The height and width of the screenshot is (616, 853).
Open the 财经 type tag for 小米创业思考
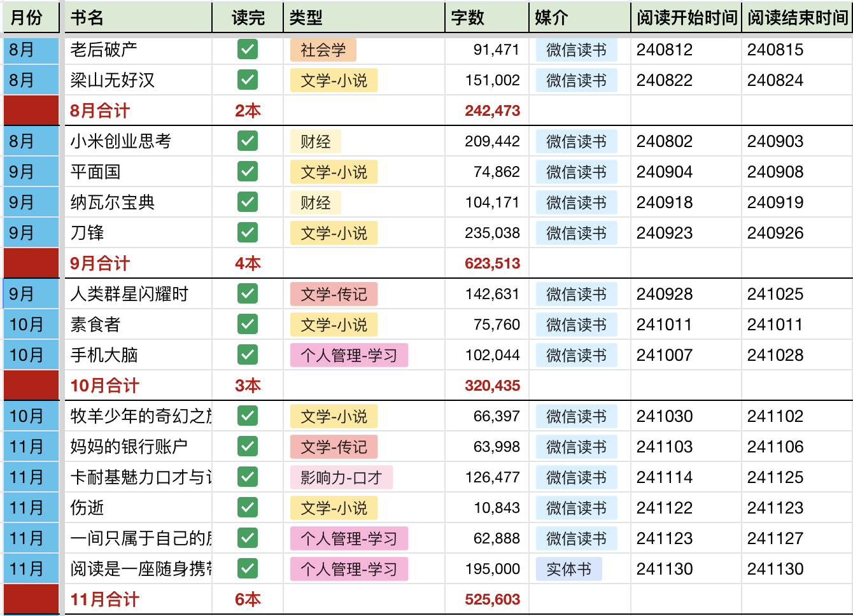[x=315, y=142]
